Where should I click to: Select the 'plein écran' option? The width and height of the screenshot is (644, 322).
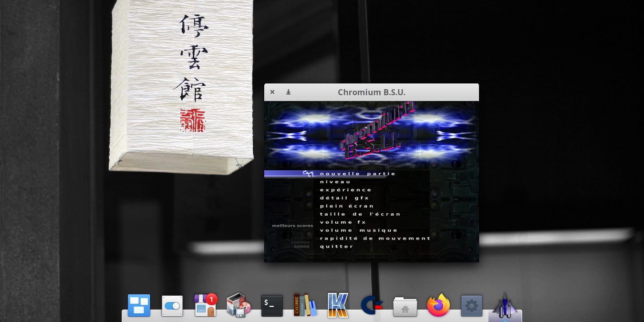tap(347, 206)
